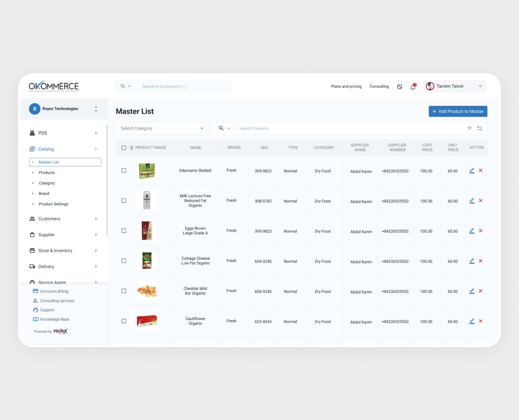This screenshot has height=420, width=519.
Task: Select the POS sidebar icon
Action: click(32, 133)
